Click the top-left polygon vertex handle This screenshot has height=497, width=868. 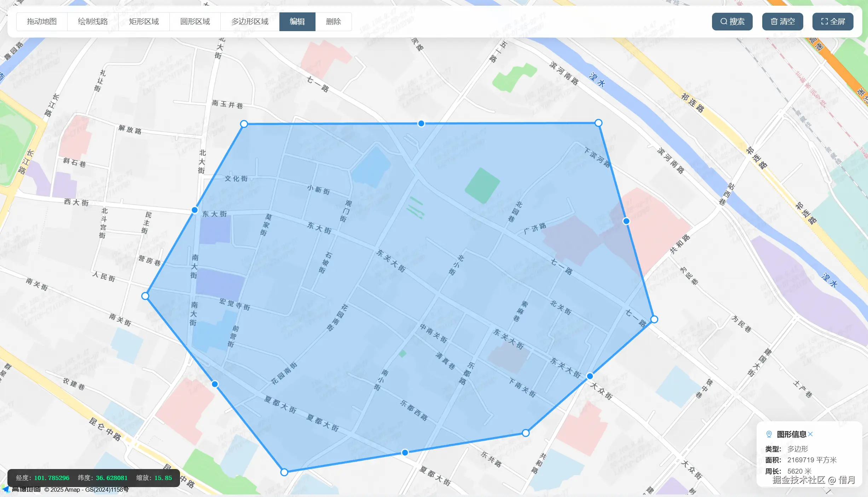(244, 124)
